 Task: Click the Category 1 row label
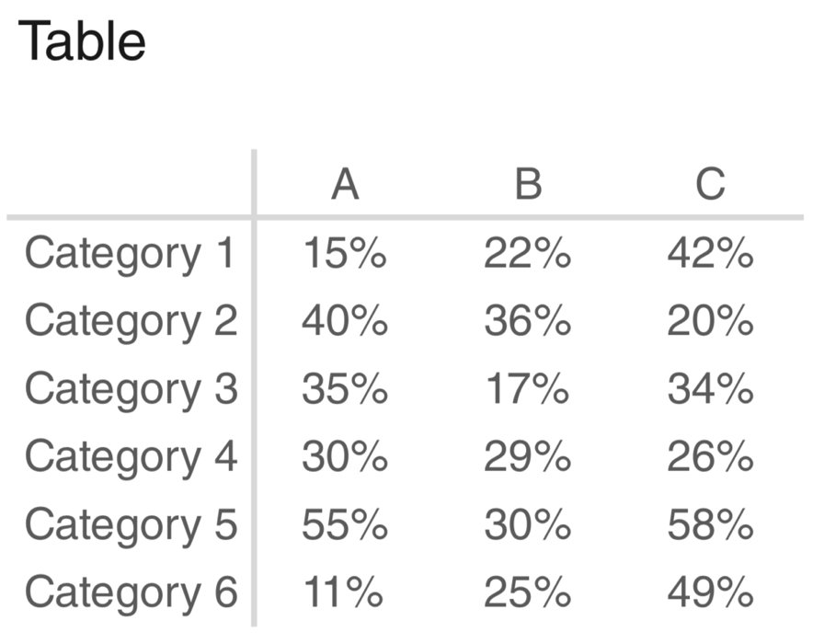[x=130, y=254]
